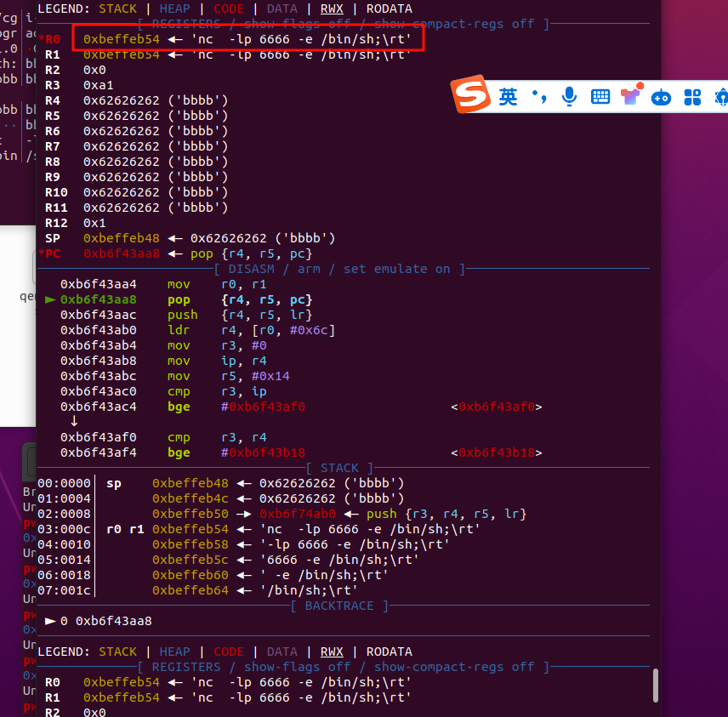Click the 'mov r3, #0' instruction
This screenshot has height=717, width=728.
click(x=217, y=346)
